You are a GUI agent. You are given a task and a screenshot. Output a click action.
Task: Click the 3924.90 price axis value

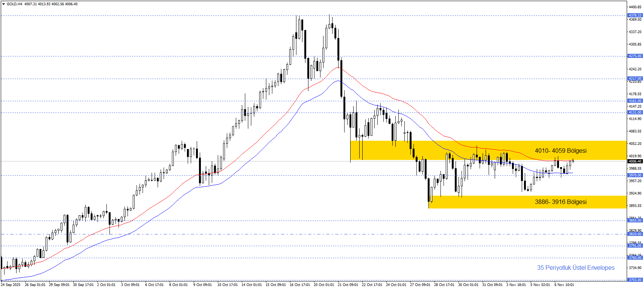click(x=635, y=193)
